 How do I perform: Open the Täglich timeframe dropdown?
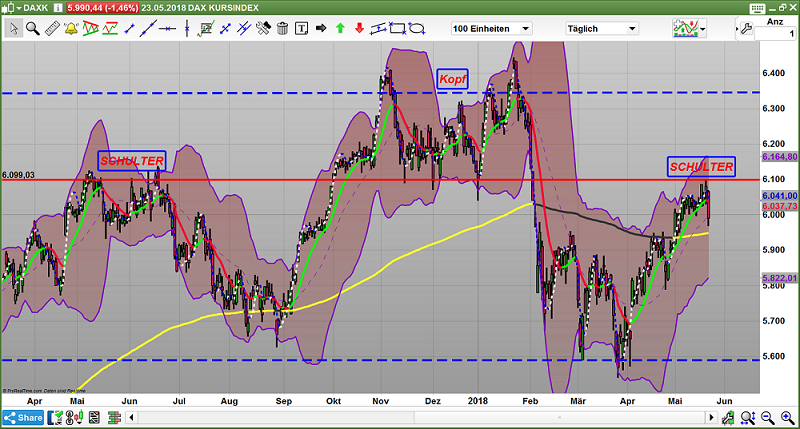(602, 29)
